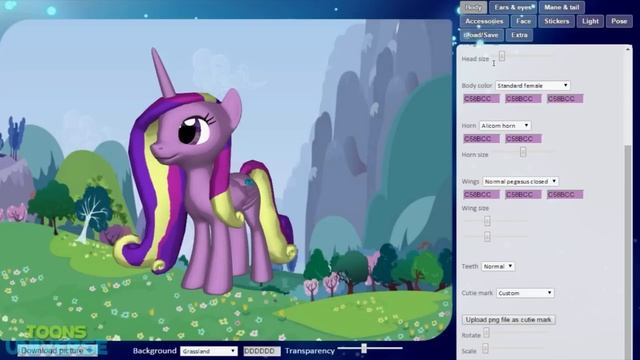Click the Horn size slider handle
This screenshot has width=640, height=360.
pyautogui.click(x=523, y=152)
